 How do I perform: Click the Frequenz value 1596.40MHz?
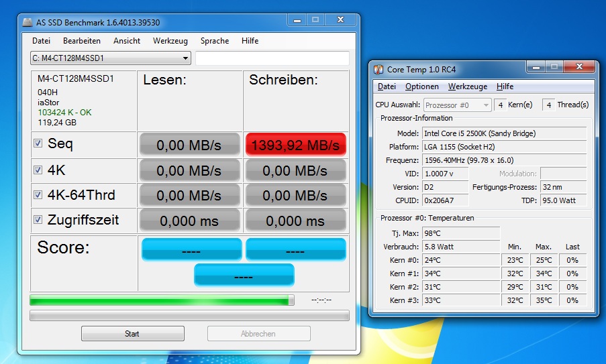505,160
